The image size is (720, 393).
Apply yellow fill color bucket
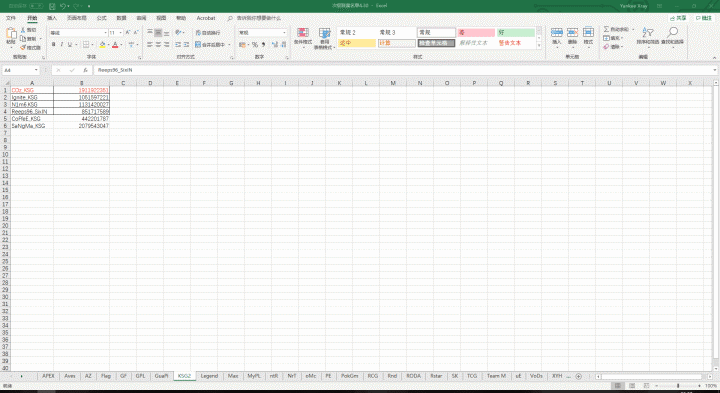[x=102, y=45]
